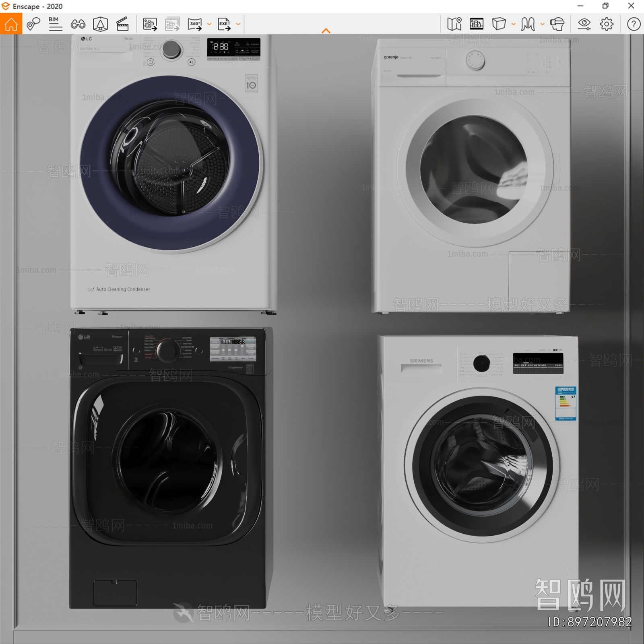Select the projection cube icon
644x644 pixels.
coord(499,24)
